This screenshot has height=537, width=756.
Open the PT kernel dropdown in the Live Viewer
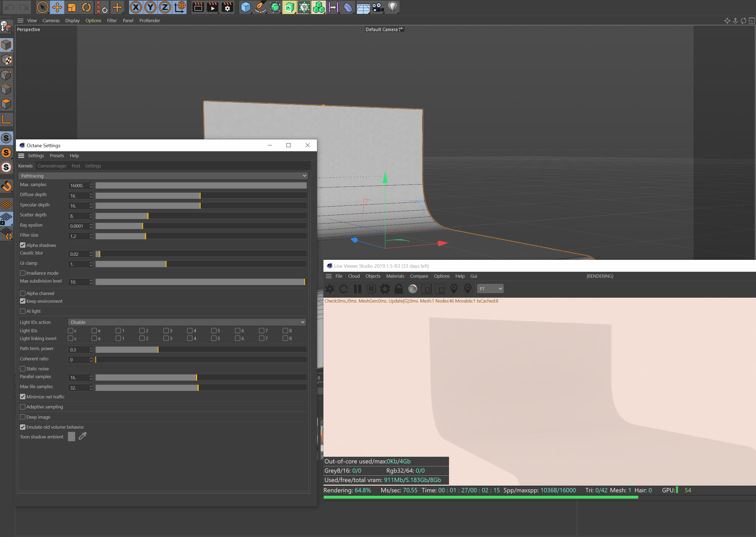(490, 289)
